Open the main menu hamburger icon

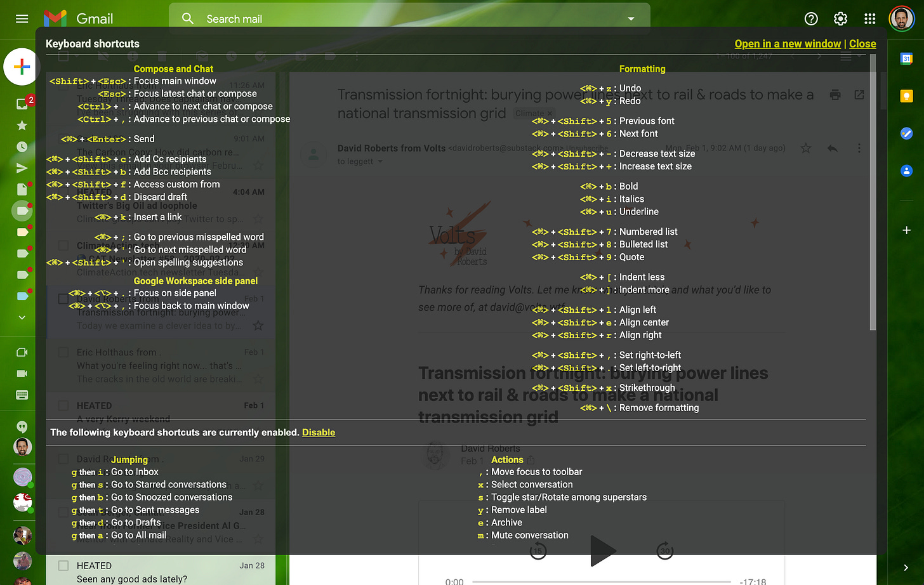pos(22,18)
